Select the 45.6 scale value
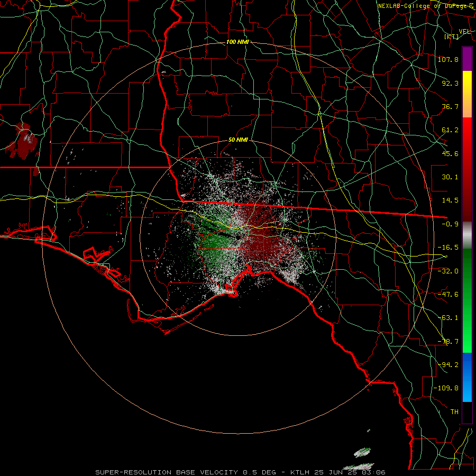476x476 pixels. pyautogui.click(x=450, y=153)
